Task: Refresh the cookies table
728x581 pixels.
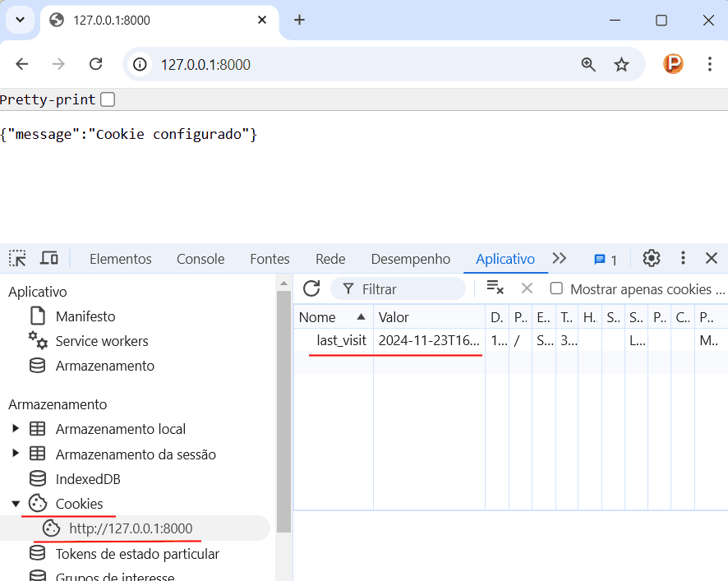Action: [311, 288]
